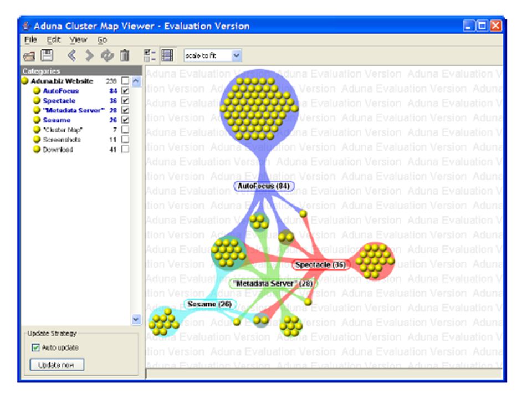532x399 pixels.
Task: Toggle the category tree panel icon
Action: pyautogui.click(x=149, y=55)
